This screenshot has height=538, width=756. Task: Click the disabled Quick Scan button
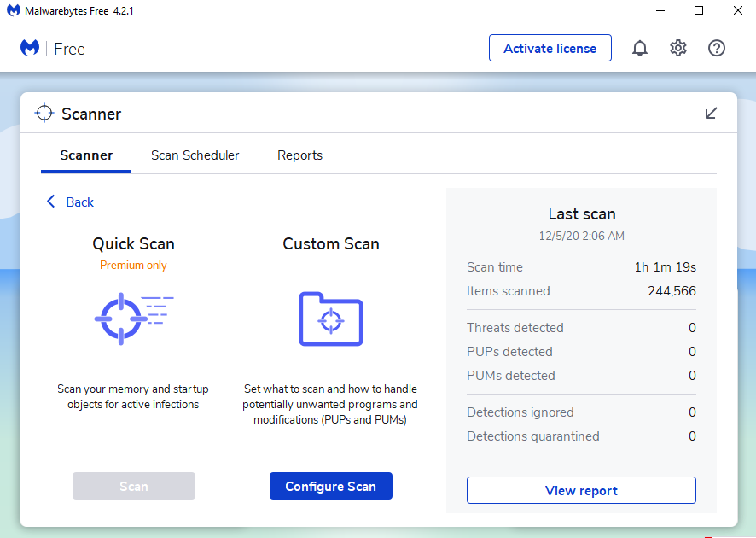click(134, 486)
